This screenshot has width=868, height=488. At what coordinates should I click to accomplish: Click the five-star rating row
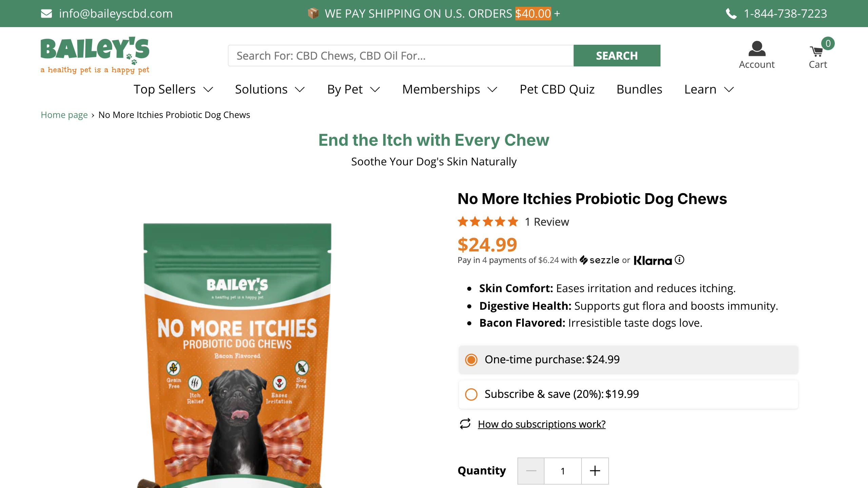(488, 222)
